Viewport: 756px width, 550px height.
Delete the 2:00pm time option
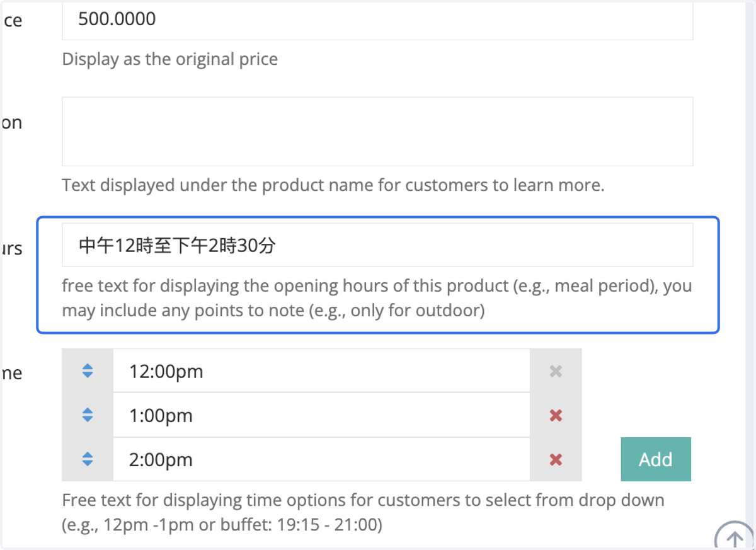(556, 459)
